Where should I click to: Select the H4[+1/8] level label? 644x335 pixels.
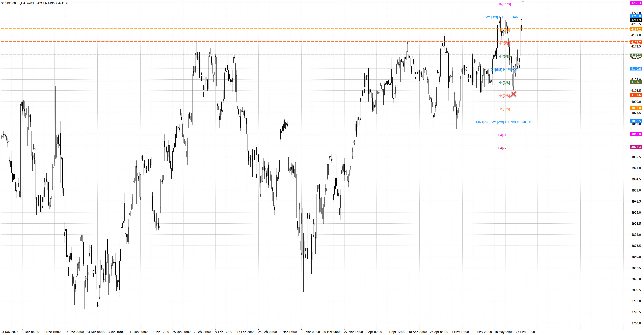pyautogui.click(x=504, y=4)
